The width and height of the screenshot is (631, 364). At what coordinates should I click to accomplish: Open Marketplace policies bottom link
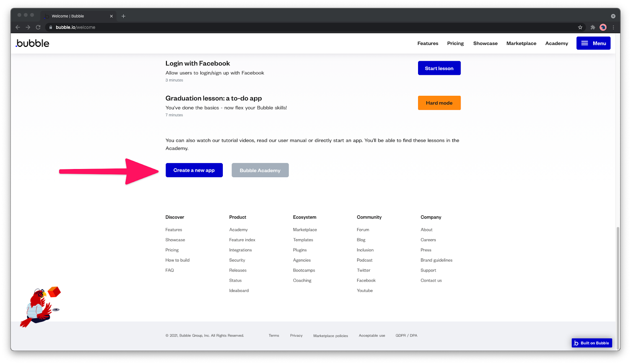[x=330, y=336]
